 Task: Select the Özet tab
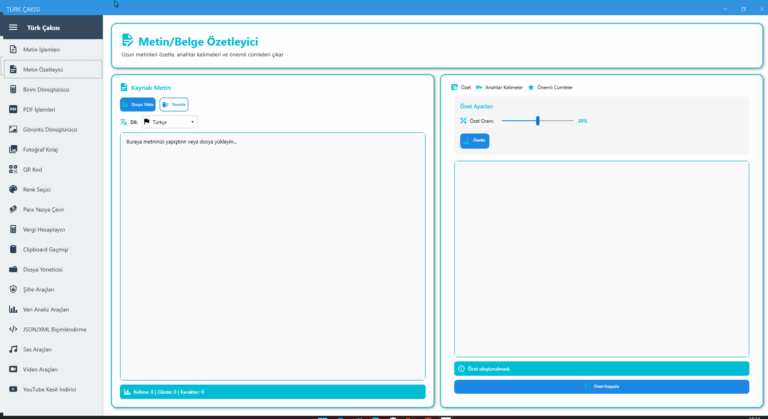tap(461, 87)
